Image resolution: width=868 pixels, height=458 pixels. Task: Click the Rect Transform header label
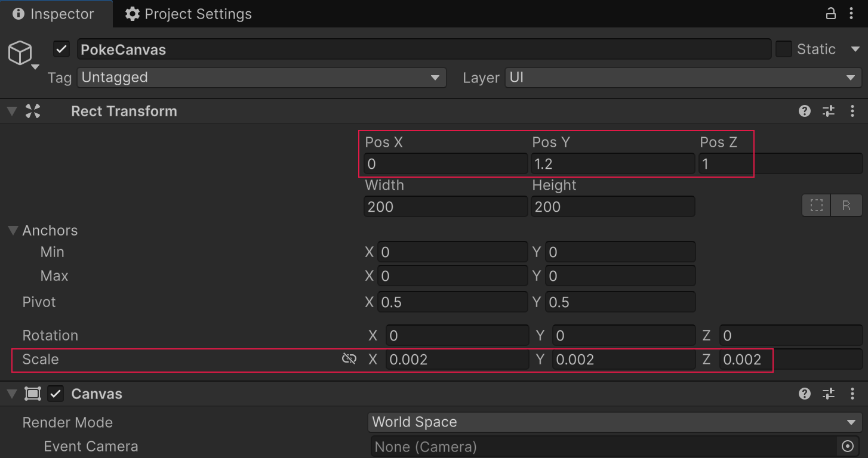(124, 111)
